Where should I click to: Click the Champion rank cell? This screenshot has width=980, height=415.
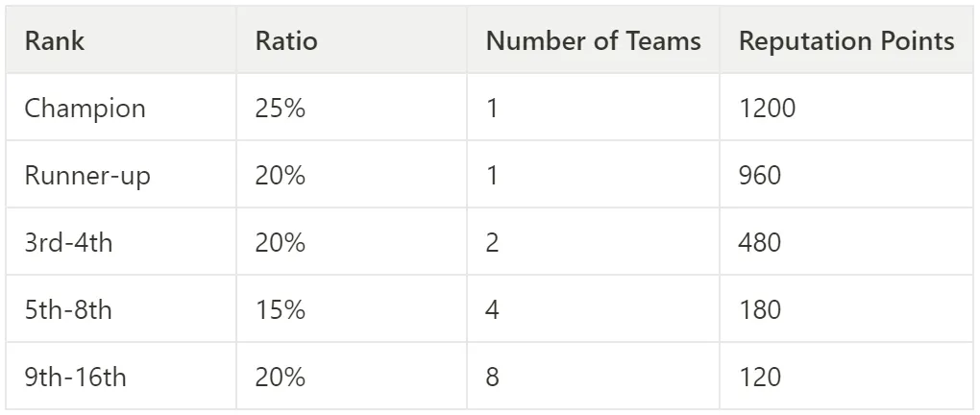(121, 107)
